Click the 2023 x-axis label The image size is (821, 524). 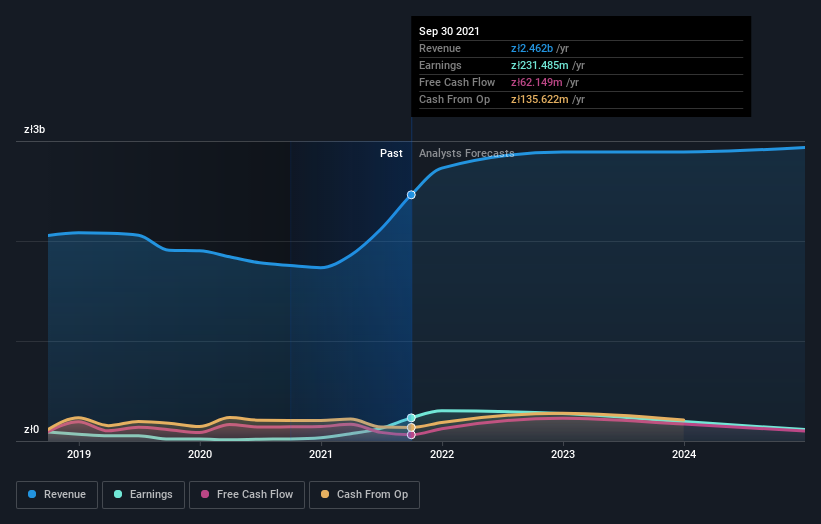pos(563,454)
